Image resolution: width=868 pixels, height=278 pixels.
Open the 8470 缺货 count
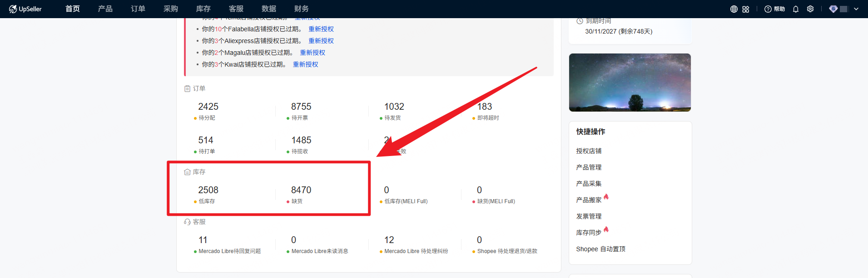click(x=301, y=190)
